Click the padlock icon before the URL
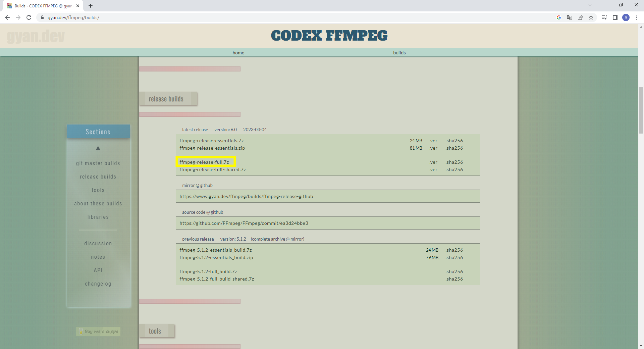This screenshot has width=644, height=349. coord(42,17)
